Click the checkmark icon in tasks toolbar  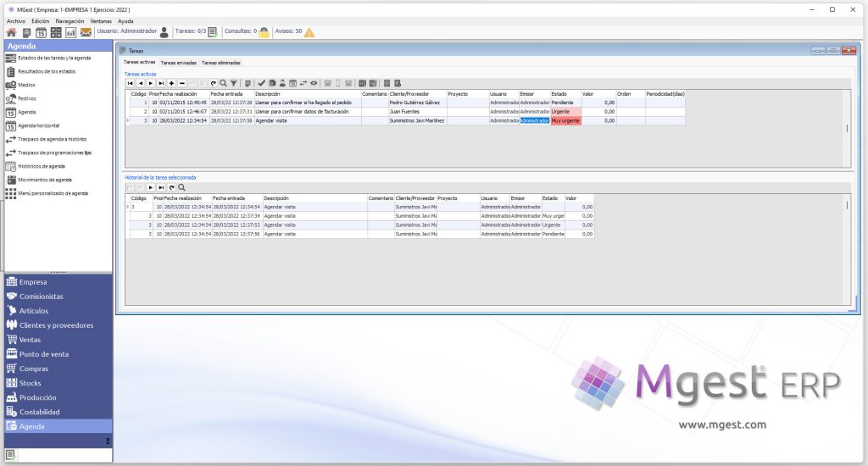[x=262, y=84]
